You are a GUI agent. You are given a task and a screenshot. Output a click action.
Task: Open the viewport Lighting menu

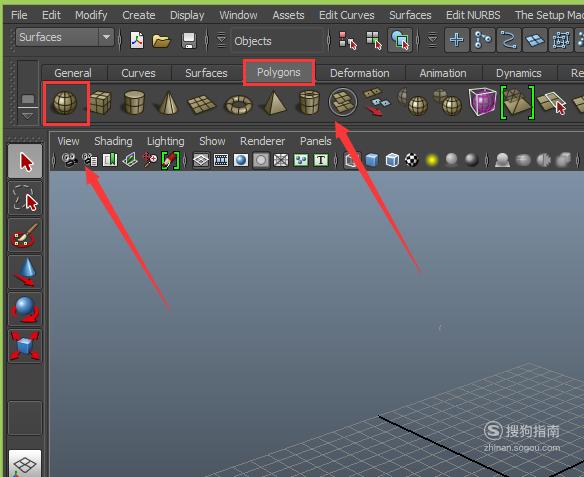[x=165, y=141]
